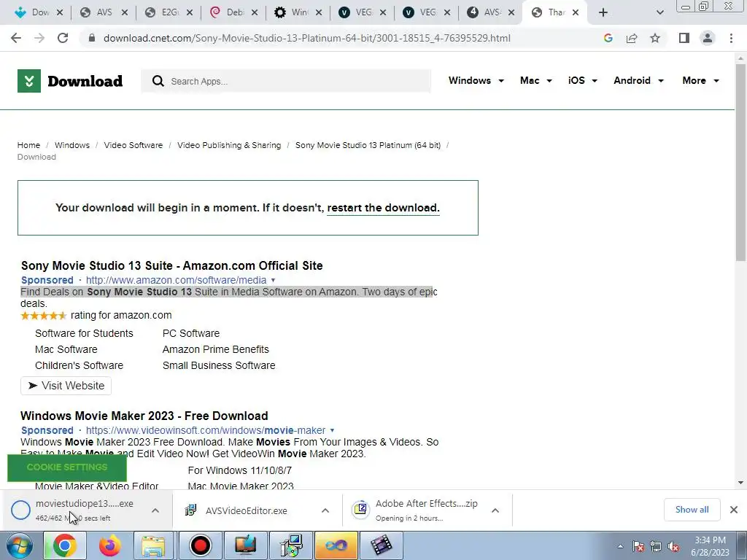Viewport: 747px width, 560px height.
Task: Open the screen recorder taskbar icon
Action: [x=200, y=545]
